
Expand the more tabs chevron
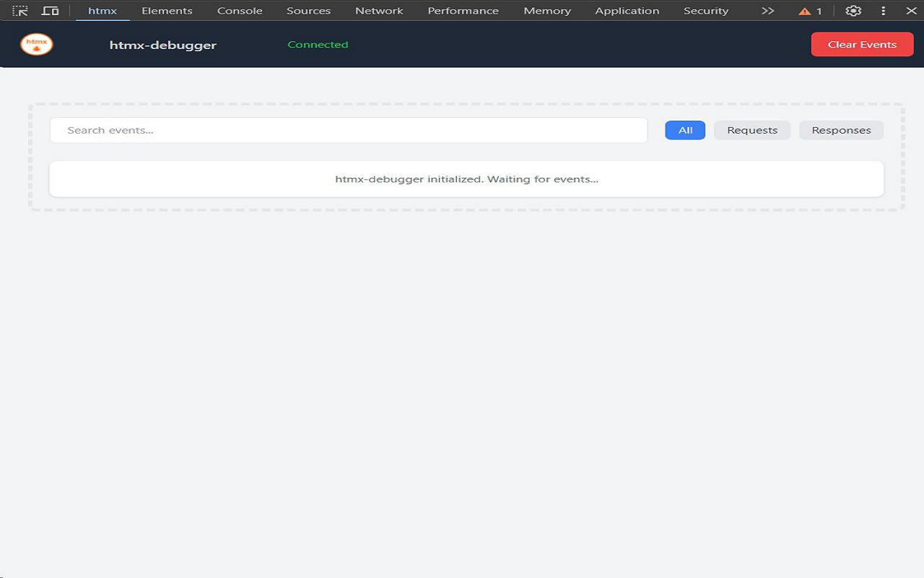767,11
